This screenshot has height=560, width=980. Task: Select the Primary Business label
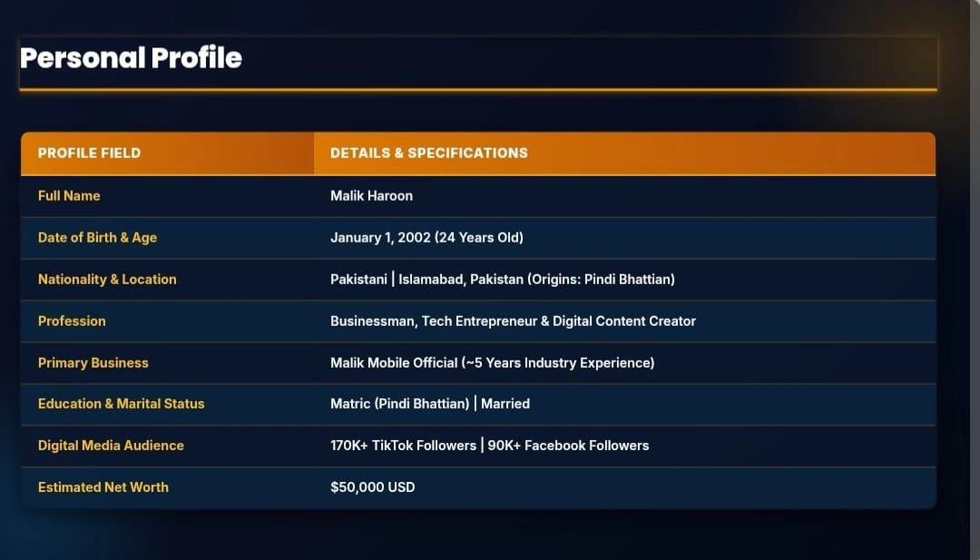point(93,363)
